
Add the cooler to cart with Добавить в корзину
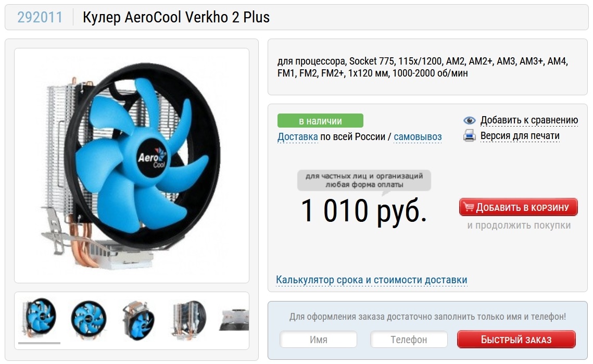pos(518,207)
